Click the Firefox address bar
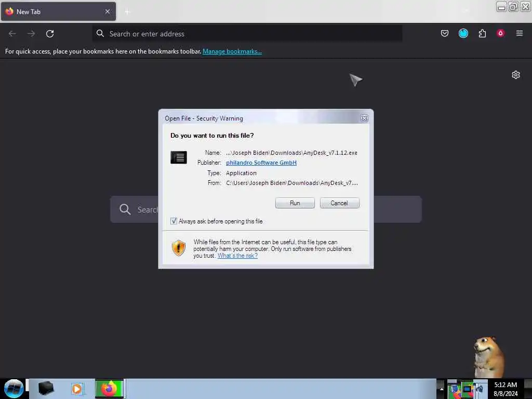 (247, 34)
